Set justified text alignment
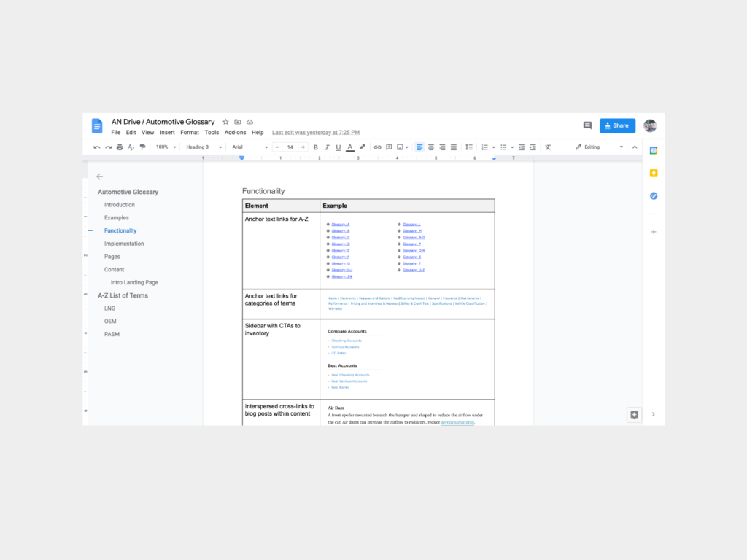The height and width of the screenshot is (560, 747). (x=454, y=147)
